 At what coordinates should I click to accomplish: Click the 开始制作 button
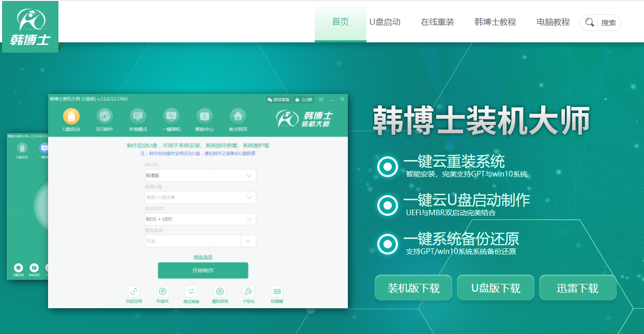coord(203,270)
